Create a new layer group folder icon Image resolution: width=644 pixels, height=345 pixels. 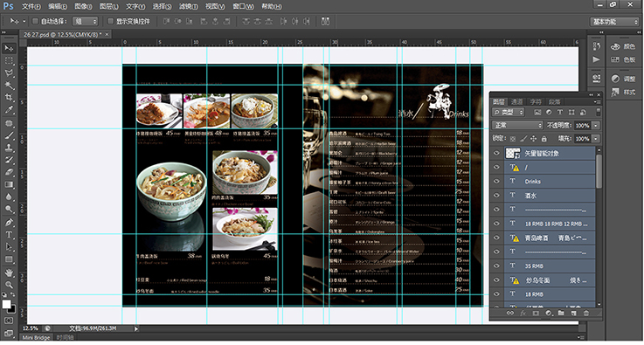[x=561, y=313]
